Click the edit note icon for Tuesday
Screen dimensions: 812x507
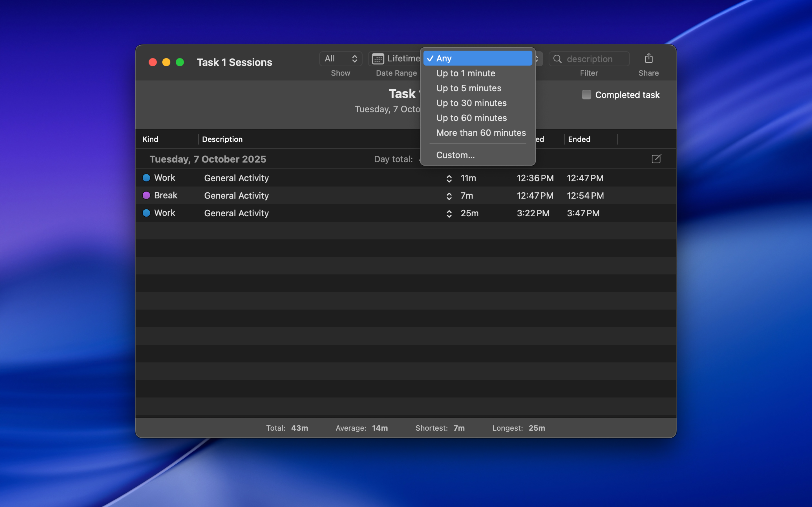pos(656,159)
